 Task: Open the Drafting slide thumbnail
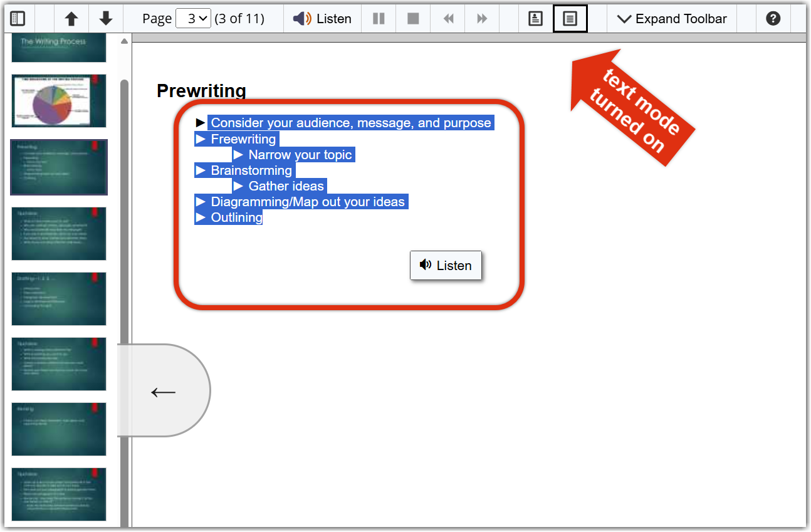click(59, 299)
